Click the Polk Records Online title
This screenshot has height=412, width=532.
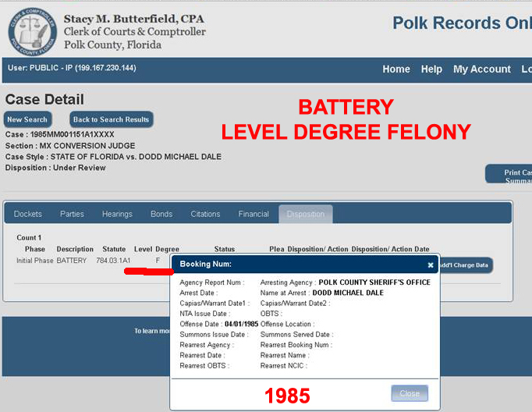click(462, 23)
